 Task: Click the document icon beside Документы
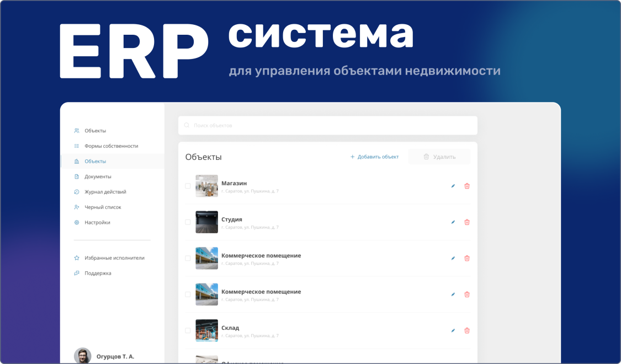(x=76, y=176)
